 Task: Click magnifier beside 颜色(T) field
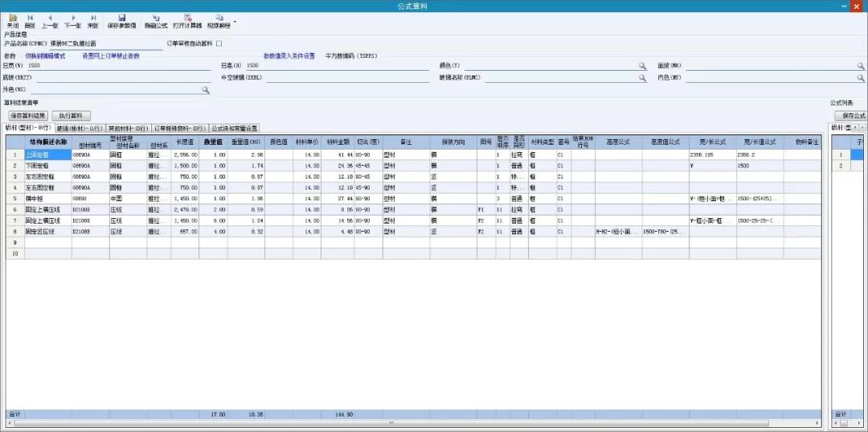pyautogui.click(x=642, y=66)
